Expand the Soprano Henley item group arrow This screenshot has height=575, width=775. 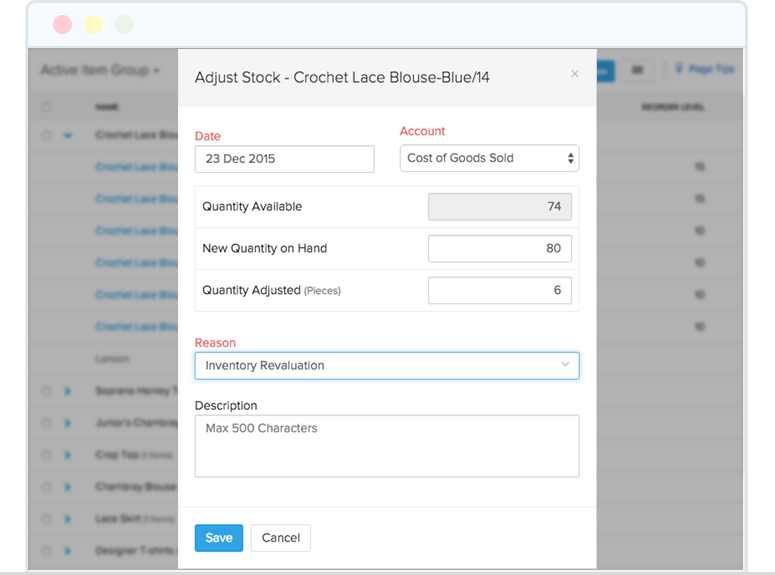(68, 390)
